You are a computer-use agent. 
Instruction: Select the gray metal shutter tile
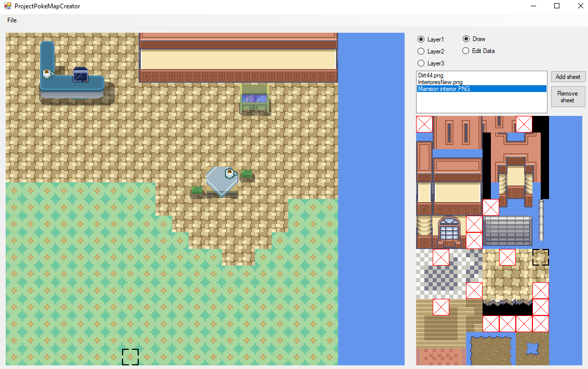[507, 230]
